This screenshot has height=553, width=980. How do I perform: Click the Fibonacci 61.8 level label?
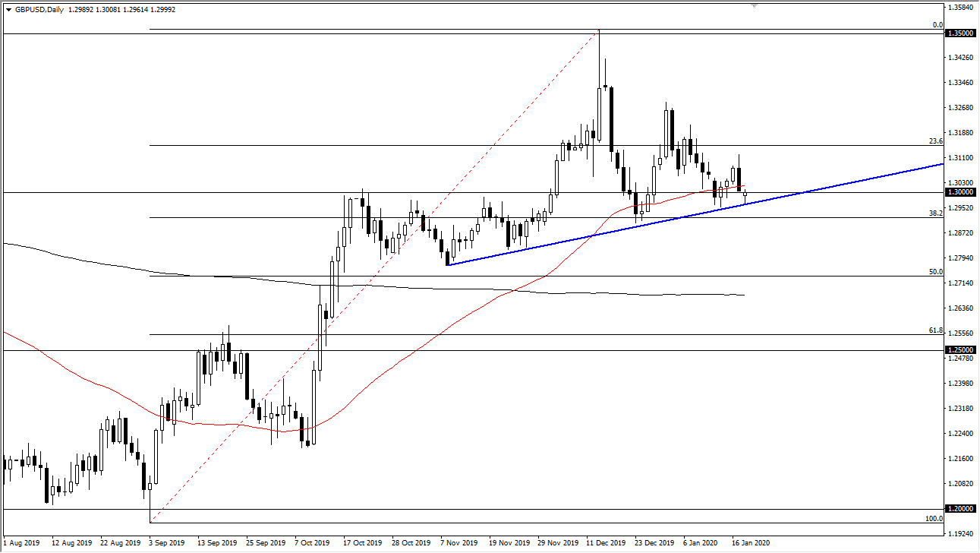pos(935,330)
